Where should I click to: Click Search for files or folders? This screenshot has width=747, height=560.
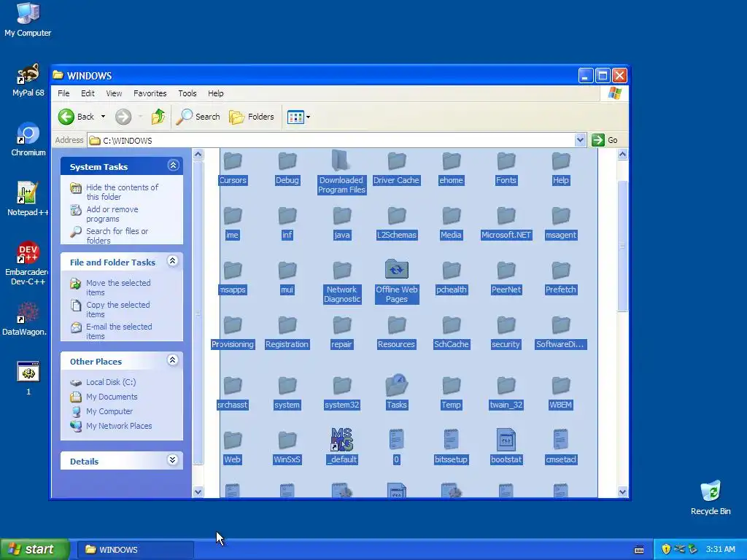coord(117,236)
